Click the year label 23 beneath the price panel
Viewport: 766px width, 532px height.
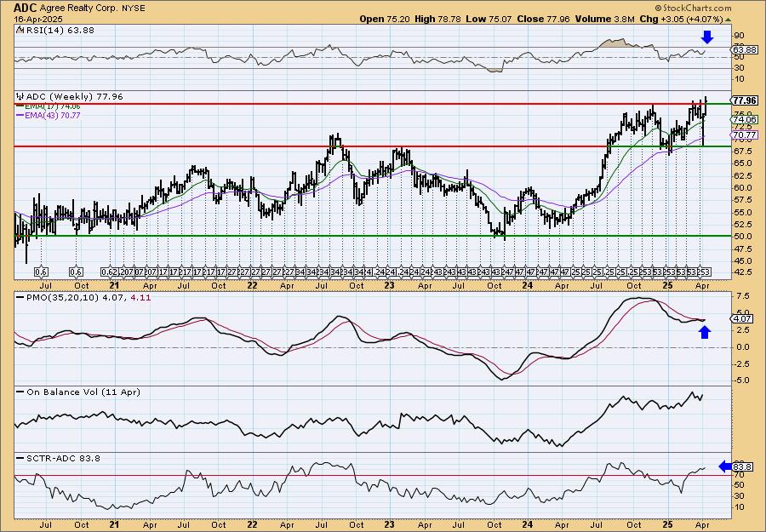(389, 285)
